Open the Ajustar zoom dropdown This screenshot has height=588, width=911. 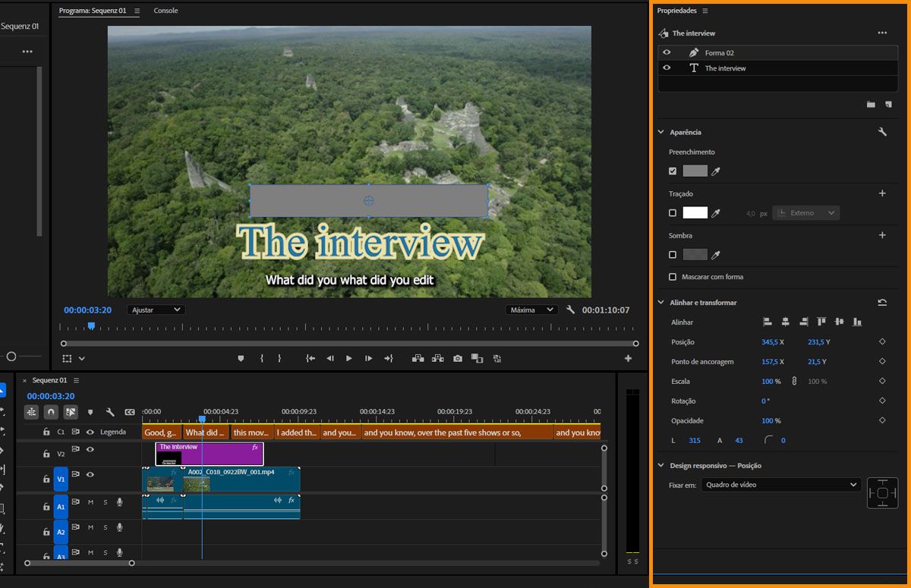156,310
